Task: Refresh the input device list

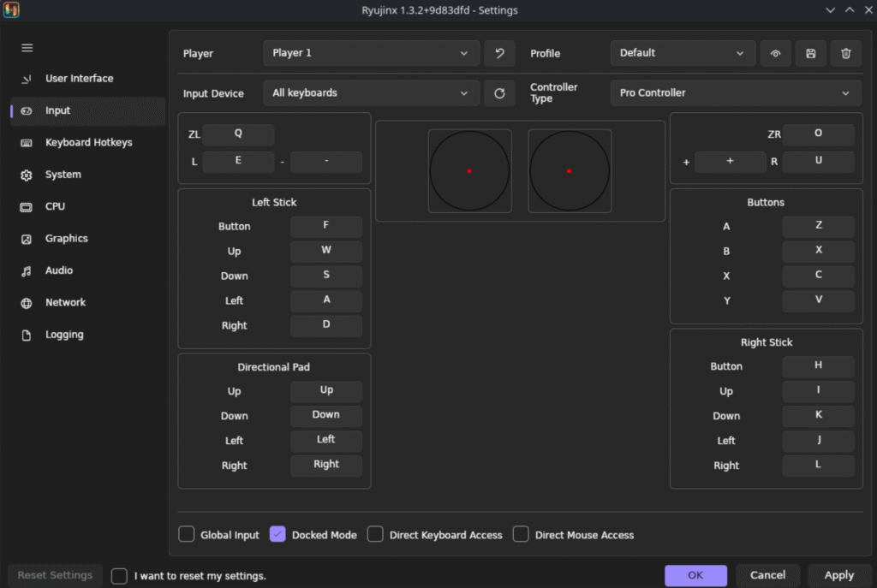Action: tap(499, 93)
